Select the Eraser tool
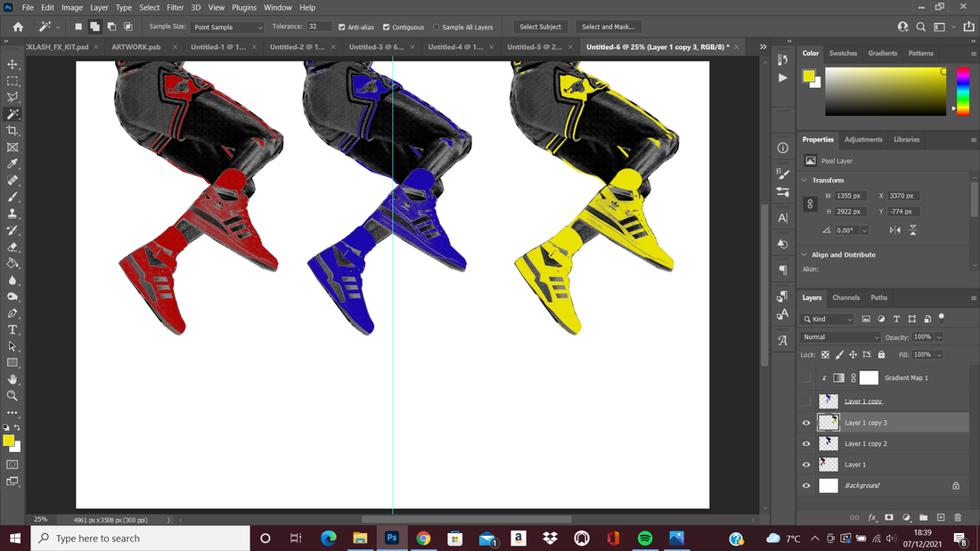Screen dimensions: 980x551 click(x=12, y=247)
